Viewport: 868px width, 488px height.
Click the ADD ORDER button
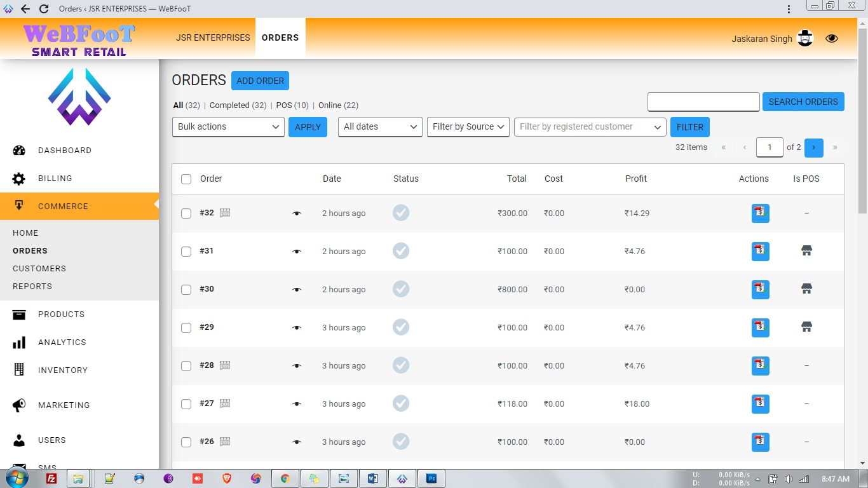260,81
